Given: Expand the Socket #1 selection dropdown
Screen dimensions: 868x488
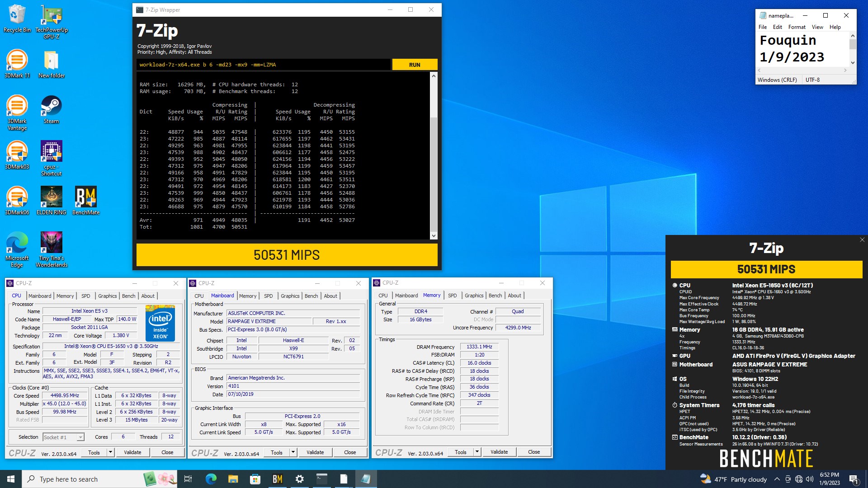Looking at the screenshot, I should [x=80, y=437].
